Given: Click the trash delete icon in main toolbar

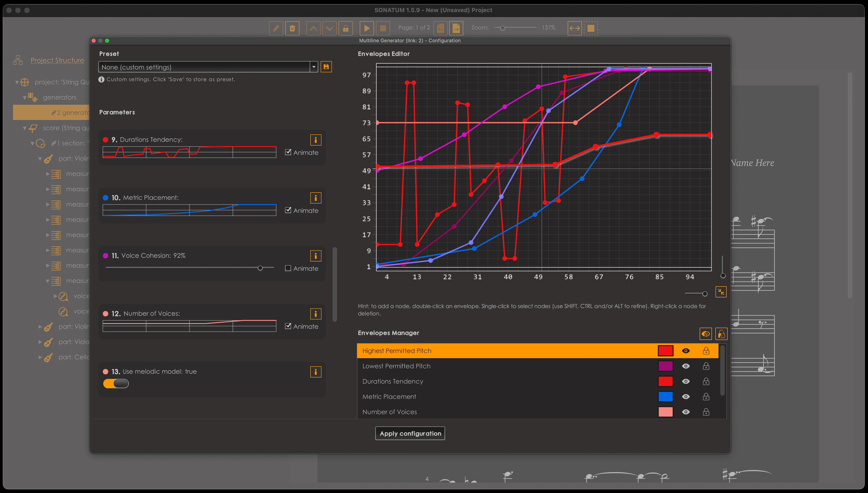Looking at the screenshot, I should (x=292, y=28).
